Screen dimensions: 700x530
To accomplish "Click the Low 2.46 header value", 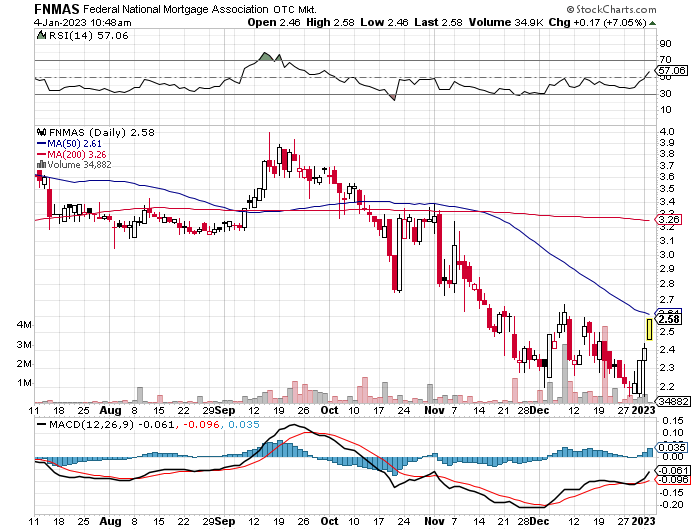I will point(384,22).
